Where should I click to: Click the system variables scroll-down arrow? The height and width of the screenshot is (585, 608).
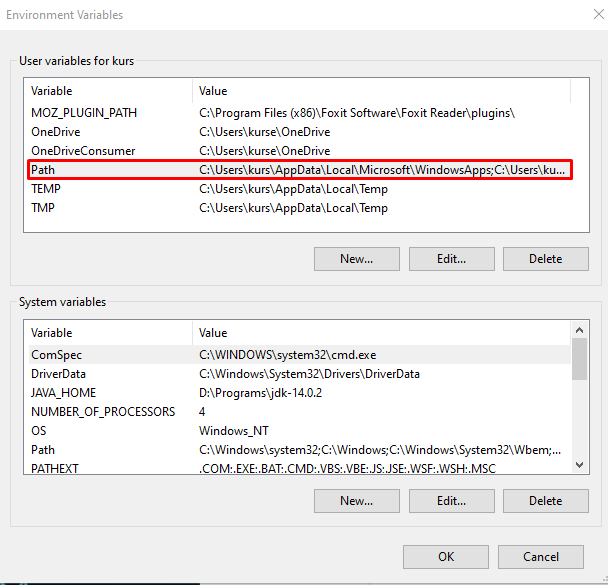point(580,465)
